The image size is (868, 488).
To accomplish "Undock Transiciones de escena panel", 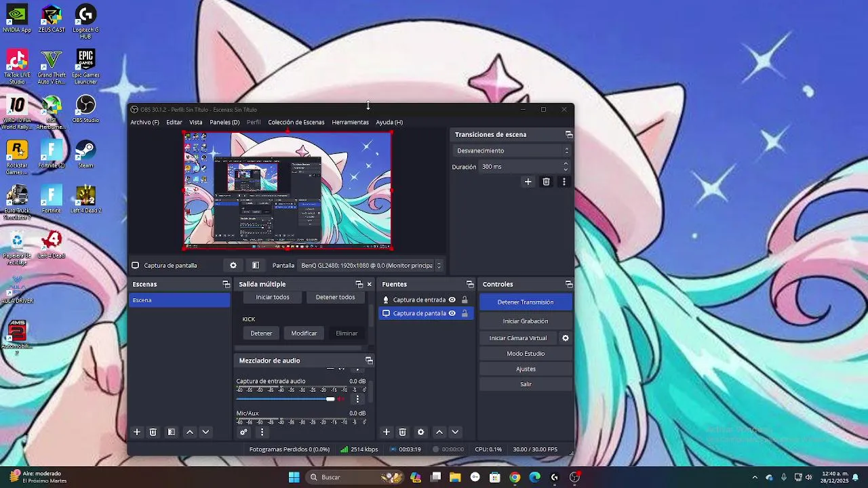I will pyautogui.click(x=569, y=135).
